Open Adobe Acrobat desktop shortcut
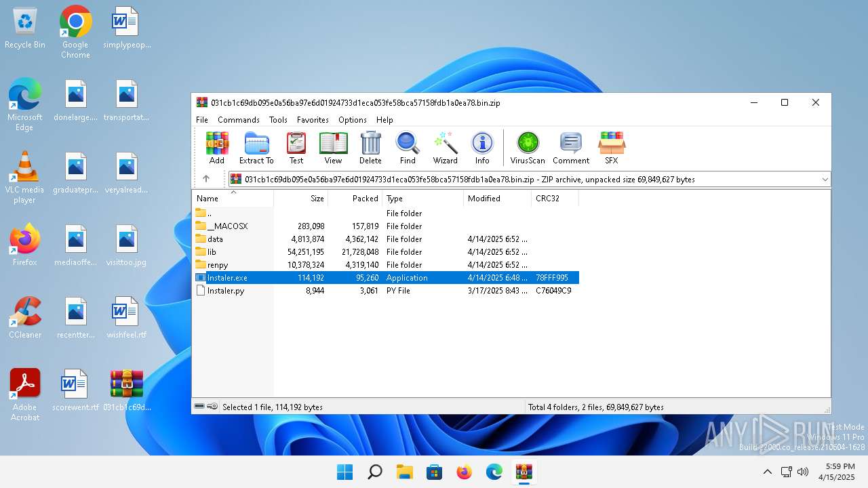The image size is (868, 488). pyautogui.click(x=25, y=395)
